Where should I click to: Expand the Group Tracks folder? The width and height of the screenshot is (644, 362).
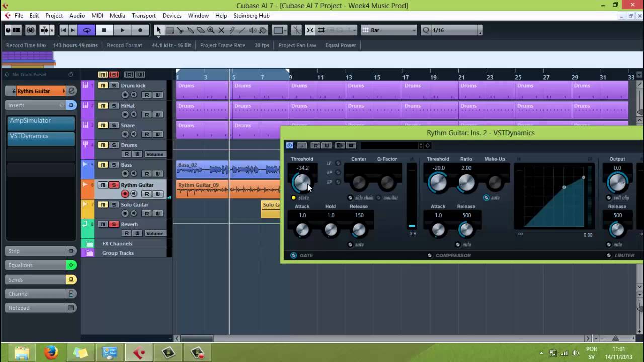89,253
